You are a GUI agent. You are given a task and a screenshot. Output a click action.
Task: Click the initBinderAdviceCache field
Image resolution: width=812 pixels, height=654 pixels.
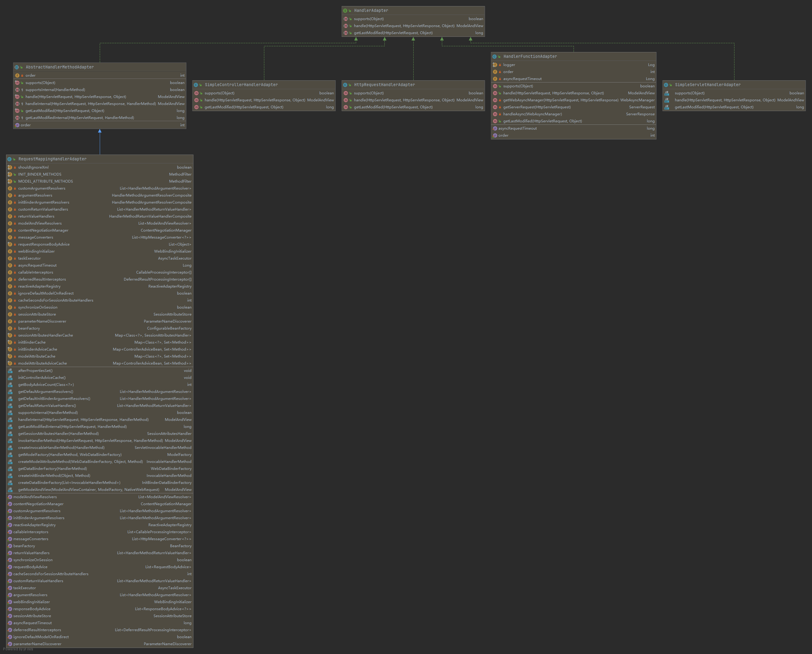point(100,349)
